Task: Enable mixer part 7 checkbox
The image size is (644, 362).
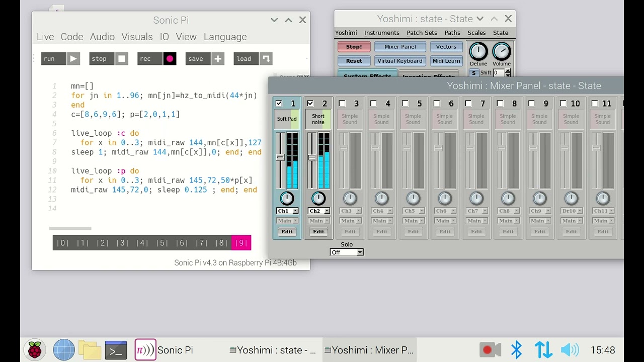Action: 468,104
